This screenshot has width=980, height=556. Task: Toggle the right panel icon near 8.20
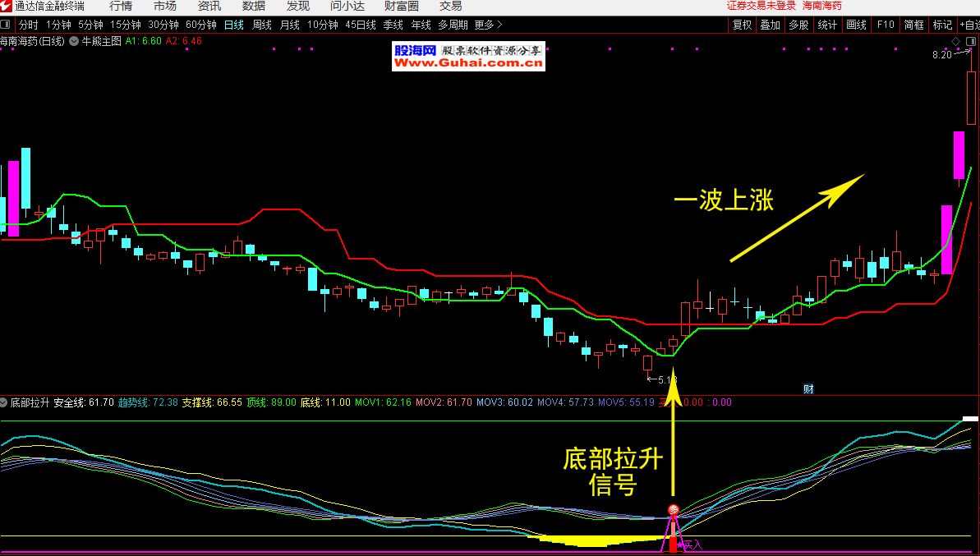coord(973,41)
